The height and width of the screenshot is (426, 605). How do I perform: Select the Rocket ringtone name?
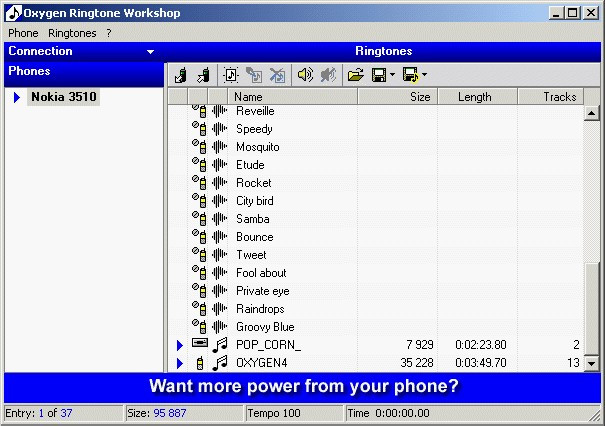point(253,183)
